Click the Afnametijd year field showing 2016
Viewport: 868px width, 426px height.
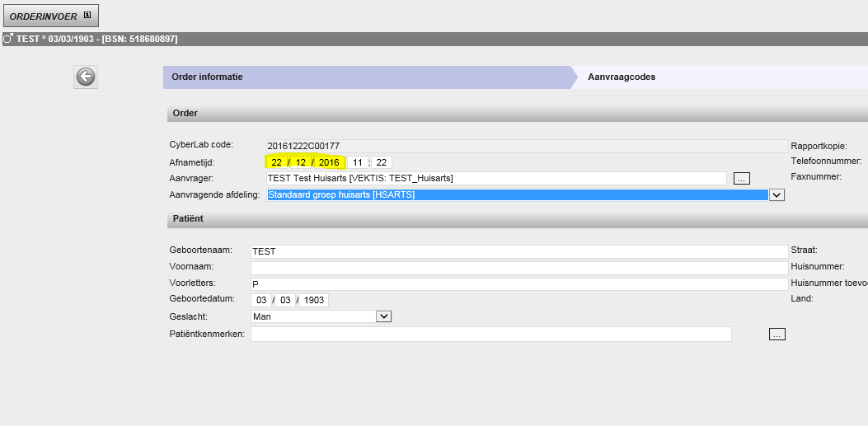pyautogui.click(x=329, y=162)
